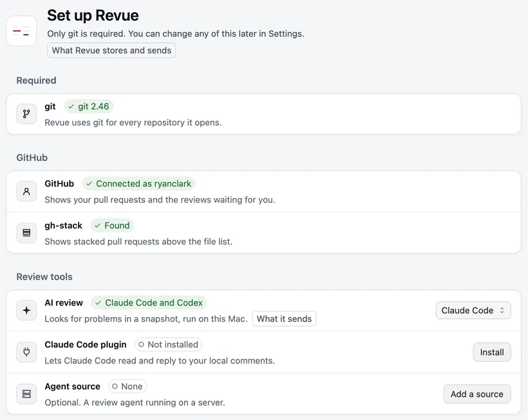Add a source for Agent source
Viewport: 528px width, 420px height.
[x=477, y=394]
